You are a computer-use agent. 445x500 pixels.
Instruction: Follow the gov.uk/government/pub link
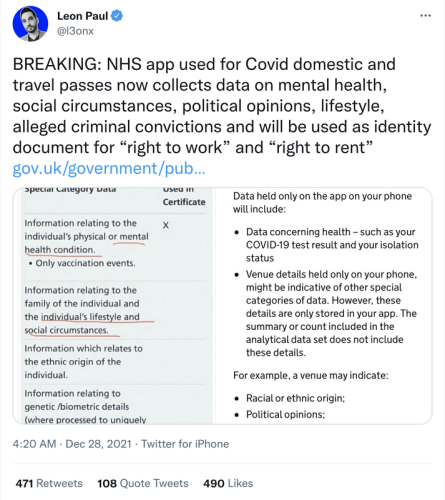[x=109, y=168]
